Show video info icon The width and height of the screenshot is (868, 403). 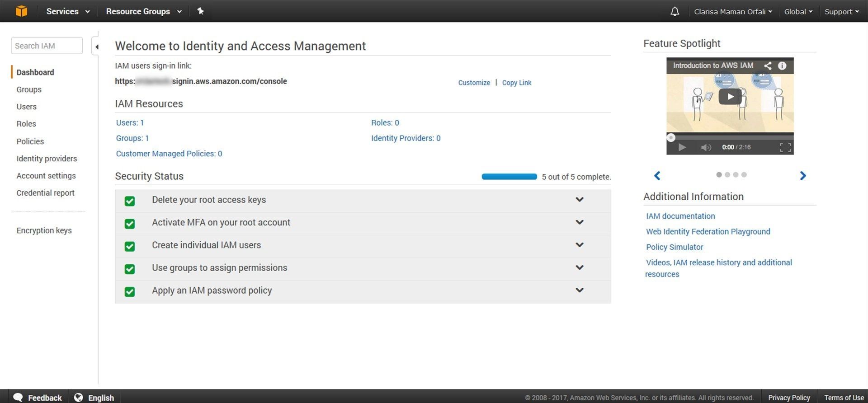[x=782, y=66]
